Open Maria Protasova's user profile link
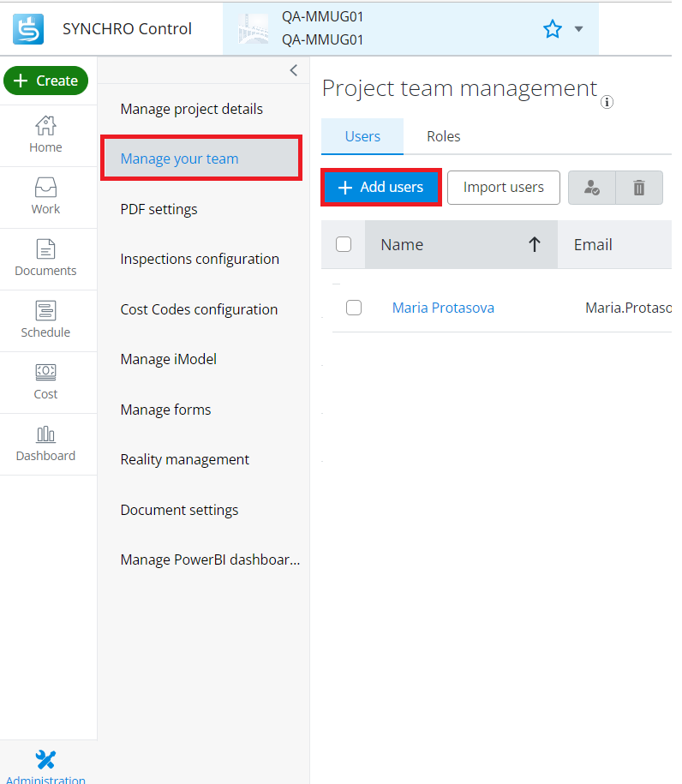682x784 pixels. 443,308
